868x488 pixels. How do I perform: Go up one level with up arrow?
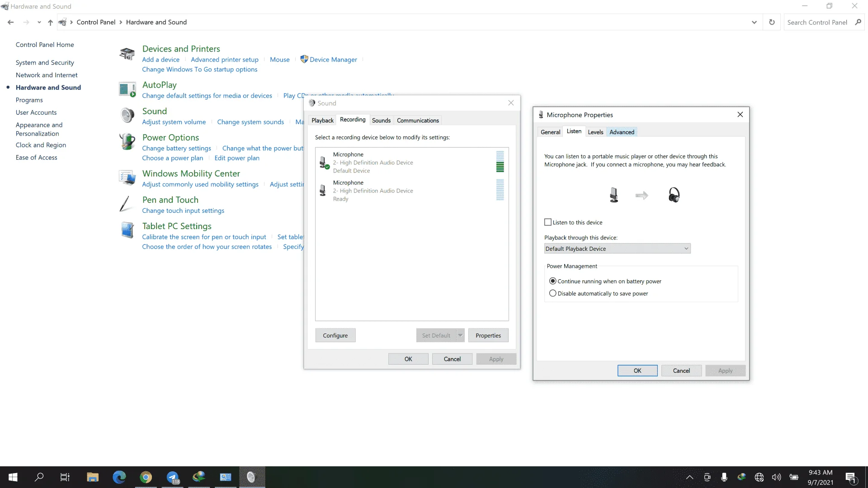pyautogui.click(x=50, y=22)
